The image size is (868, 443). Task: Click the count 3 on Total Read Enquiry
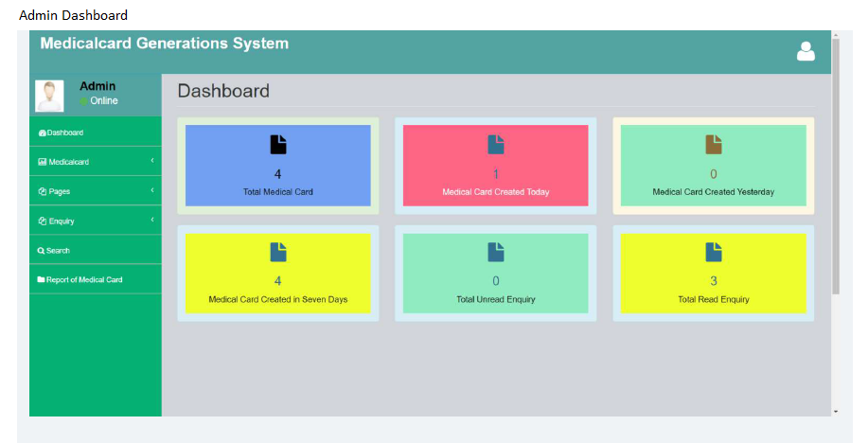[714, 281]
